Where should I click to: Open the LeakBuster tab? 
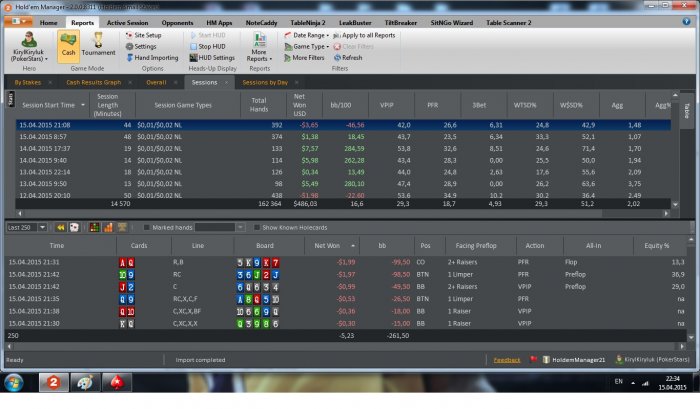click(x=355, y=22)
